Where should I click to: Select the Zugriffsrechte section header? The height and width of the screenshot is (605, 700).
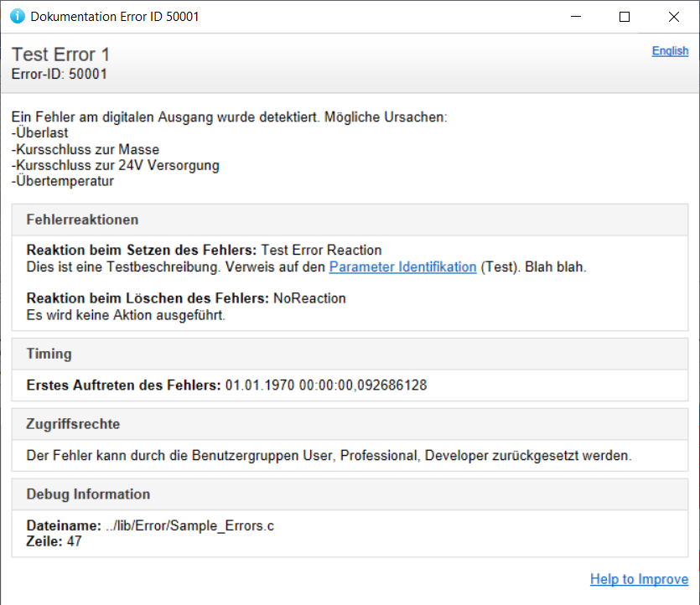tap(73, 424)
